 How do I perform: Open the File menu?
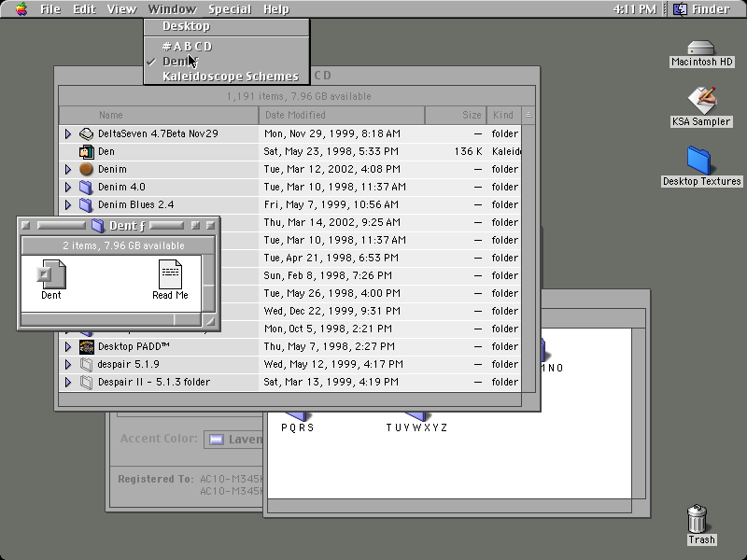pos(50,9)
